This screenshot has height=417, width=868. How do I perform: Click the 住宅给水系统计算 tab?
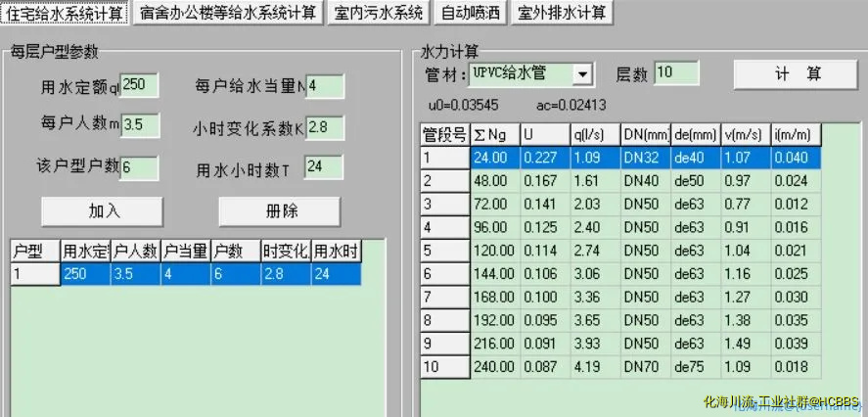pyautogui.click(x=65, y=13)
